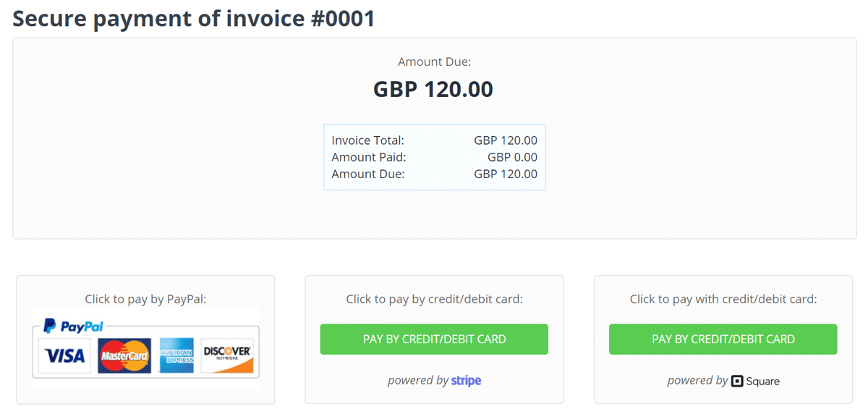This screenshot has height=417, width=868.
Task: Click the 'Click to pay by PayPal' label
Action: [x=145, y=298]
